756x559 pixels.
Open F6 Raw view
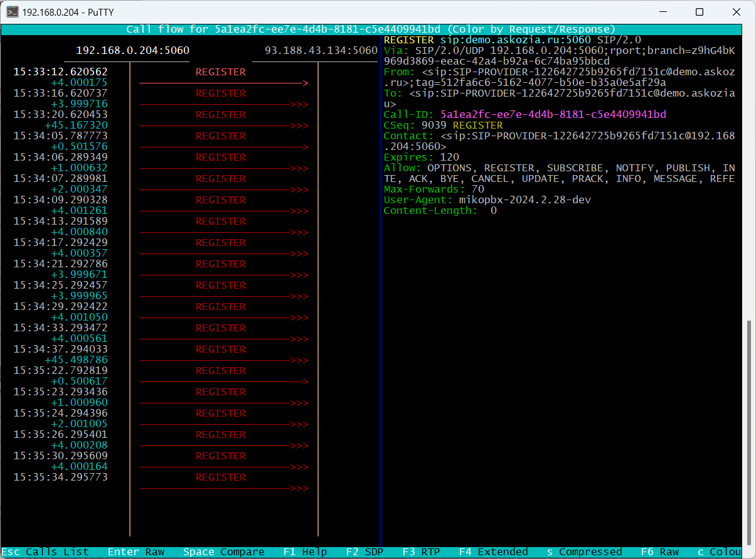click(x=659, y=552)
